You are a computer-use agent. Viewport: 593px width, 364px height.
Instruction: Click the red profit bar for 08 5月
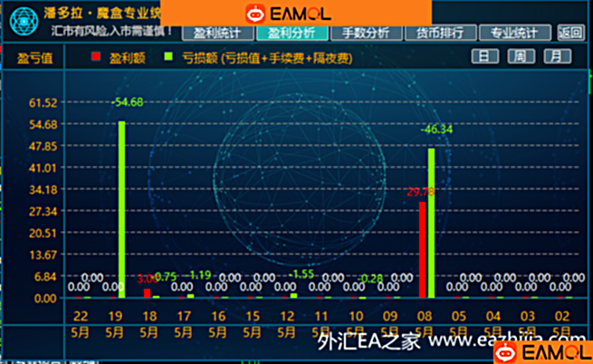pyautogui.click(x=422, y=250)
